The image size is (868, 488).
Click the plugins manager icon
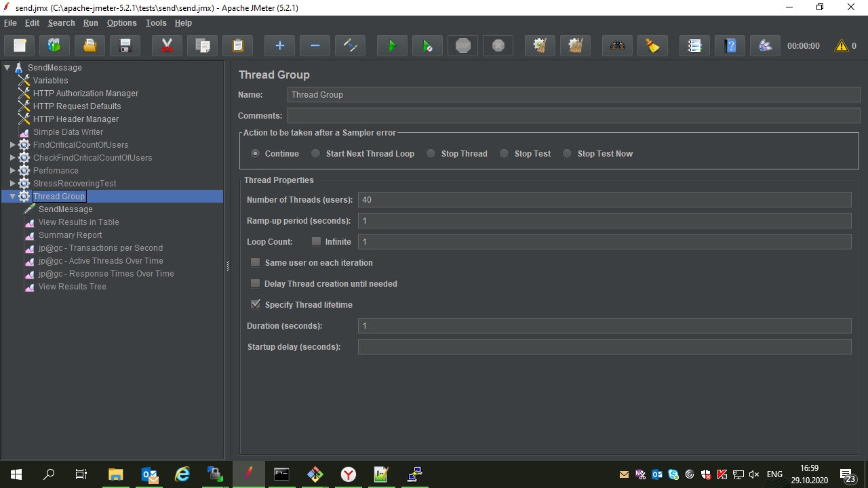click(765, 46)
